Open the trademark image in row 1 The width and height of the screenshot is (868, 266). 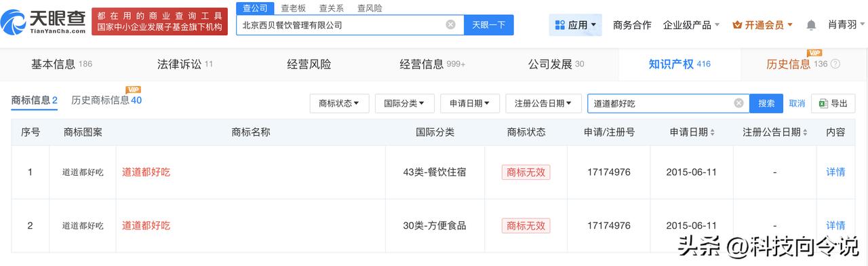pos(83,172)
